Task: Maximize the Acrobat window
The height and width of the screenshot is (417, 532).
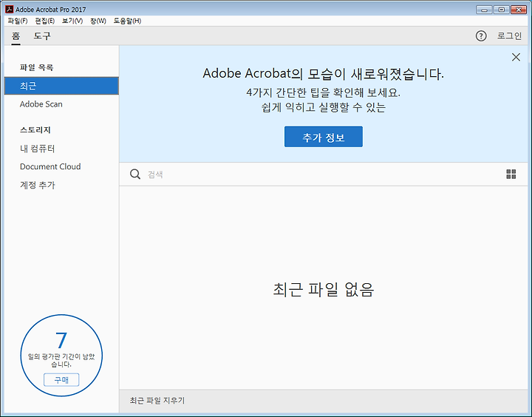Action: point(501,10)
